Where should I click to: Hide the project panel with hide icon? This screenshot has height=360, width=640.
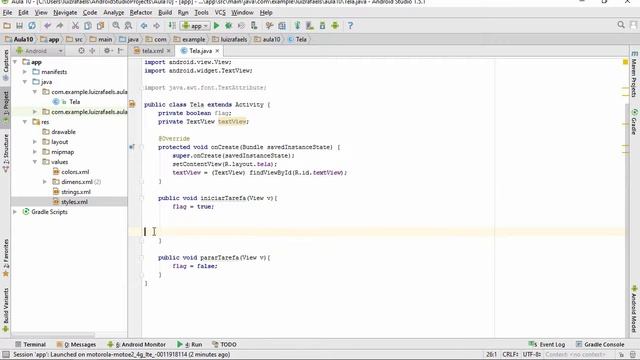click(120, 51)
